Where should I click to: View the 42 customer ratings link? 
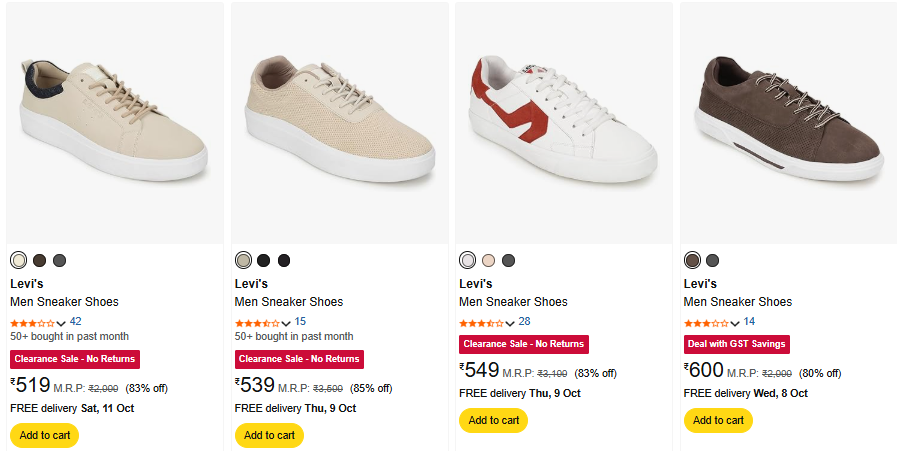[76, 321]
